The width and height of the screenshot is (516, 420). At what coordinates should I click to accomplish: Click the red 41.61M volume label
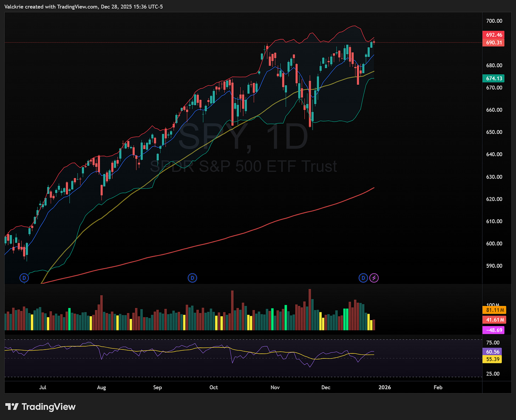point(495,320)
